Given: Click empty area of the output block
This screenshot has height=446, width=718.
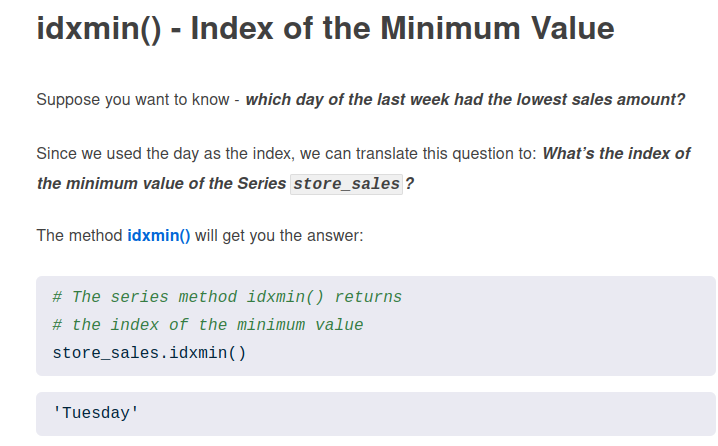Looking at the screenshot, I should (x=450, y=412).
